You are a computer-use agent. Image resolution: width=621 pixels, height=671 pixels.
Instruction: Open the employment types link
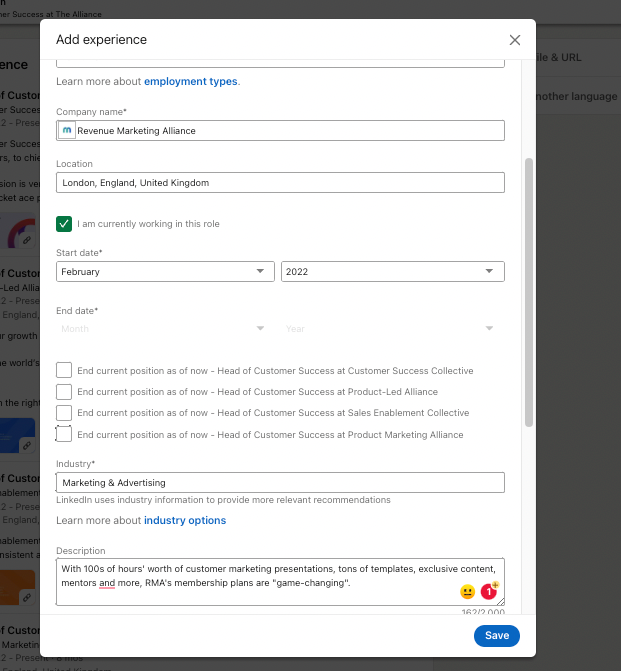pyautogui.click(x=190, y=81)
